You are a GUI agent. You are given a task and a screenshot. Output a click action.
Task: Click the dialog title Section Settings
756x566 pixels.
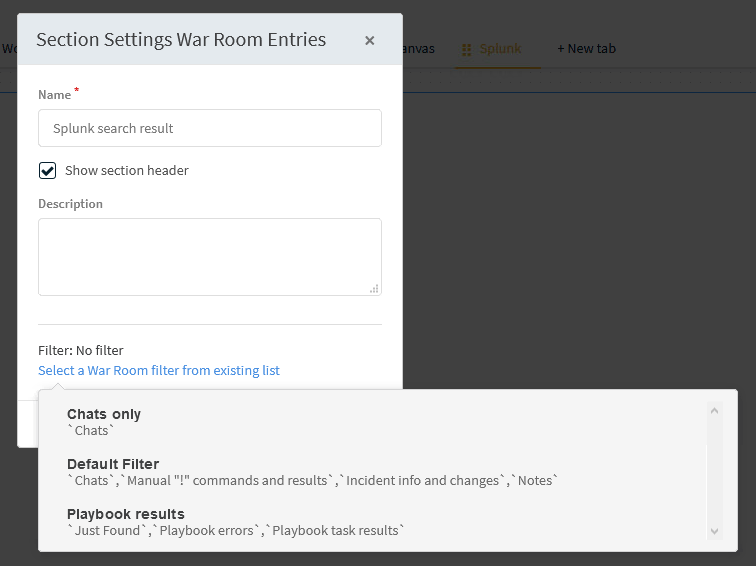tap(181, 40)
